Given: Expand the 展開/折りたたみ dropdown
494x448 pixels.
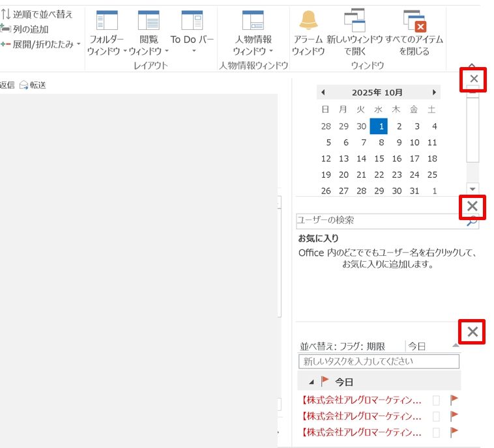Looking at the screenshot, I should [78, 44].
